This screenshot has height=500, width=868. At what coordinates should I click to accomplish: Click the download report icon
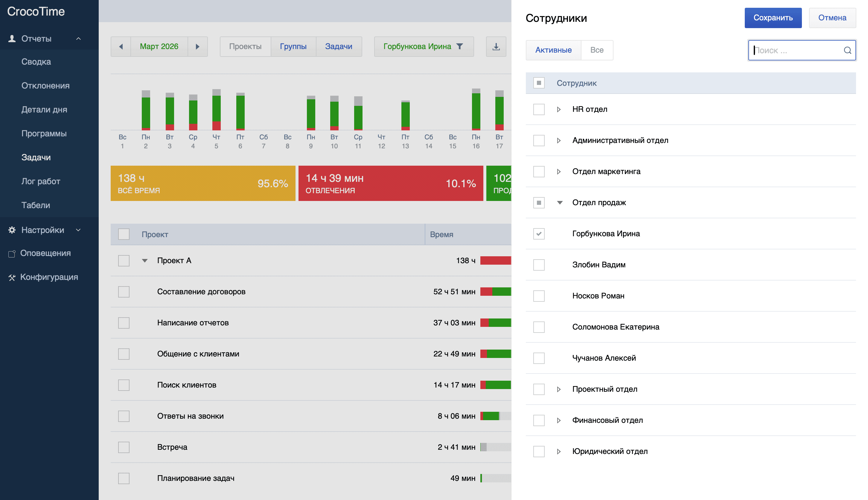pos(496,46)
